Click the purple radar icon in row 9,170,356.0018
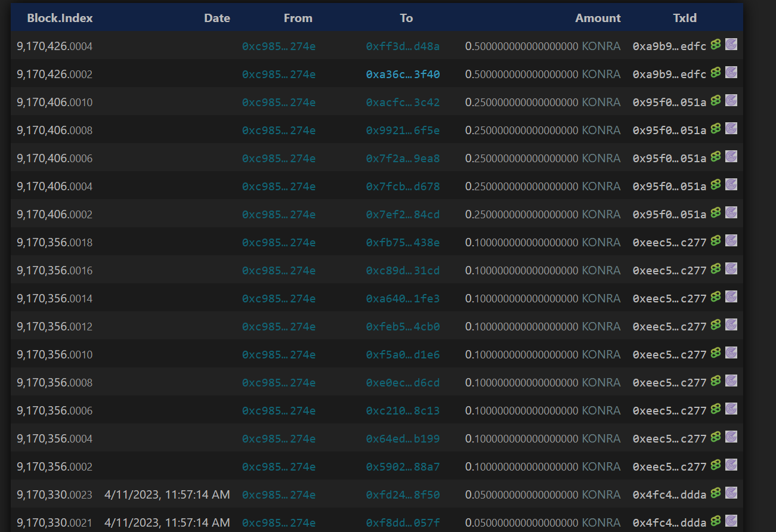Screen dimensions: 776x532 [731, 240]
